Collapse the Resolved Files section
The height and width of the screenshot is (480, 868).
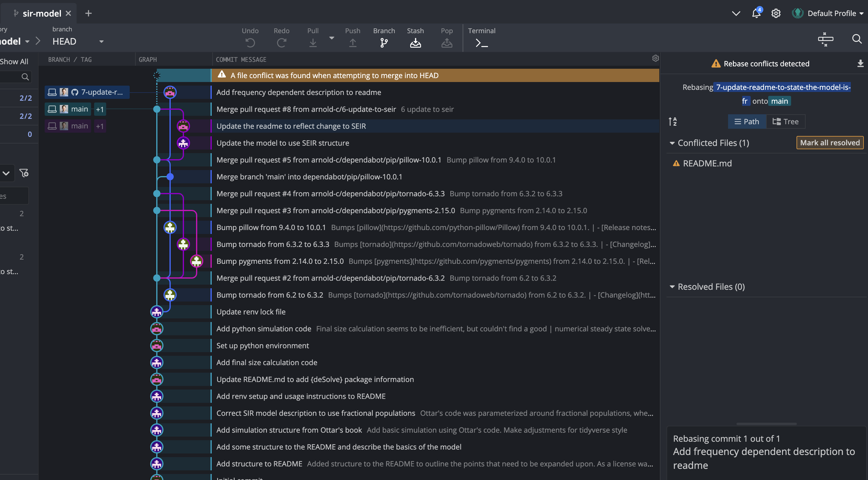coord(672,287)
